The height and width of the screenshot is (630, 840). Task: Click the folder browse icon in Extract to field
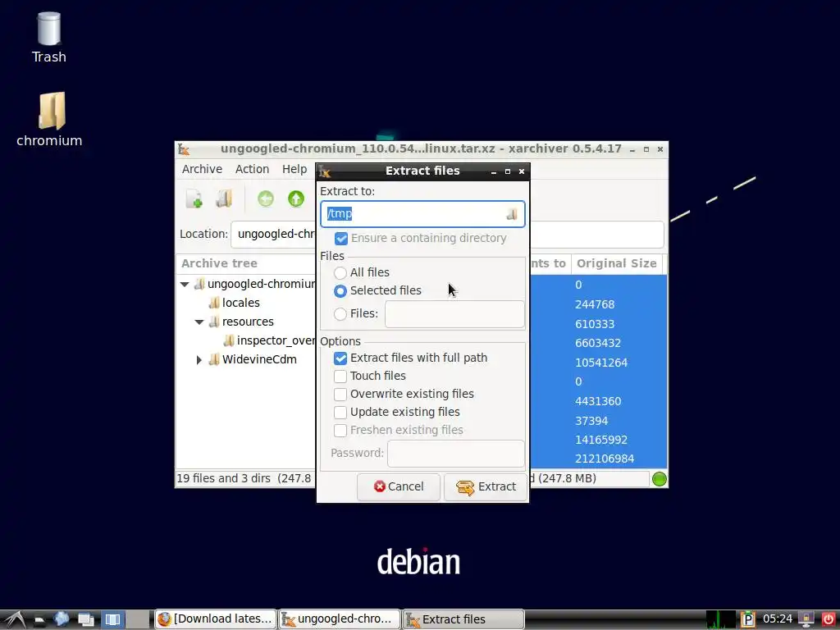[512, 214]
